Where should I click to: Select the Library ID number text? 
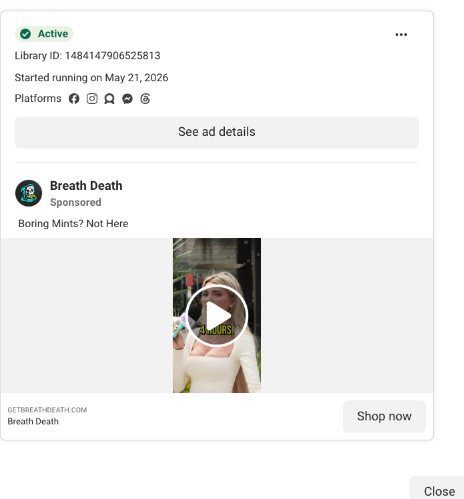113,55
